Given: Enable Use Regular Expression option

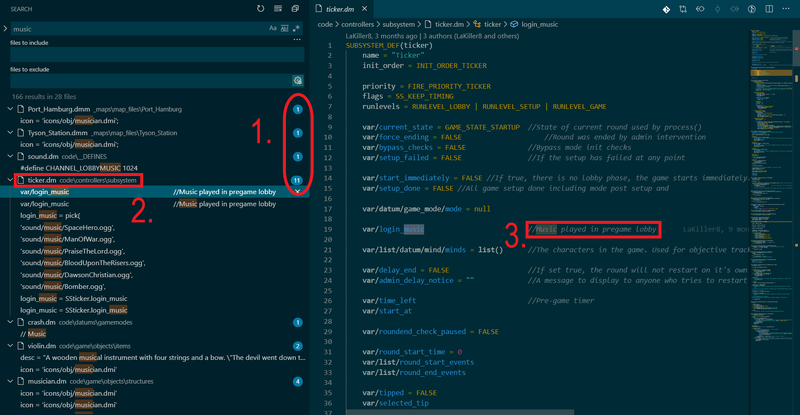Looking at the screenshot, I should point(296,29).
